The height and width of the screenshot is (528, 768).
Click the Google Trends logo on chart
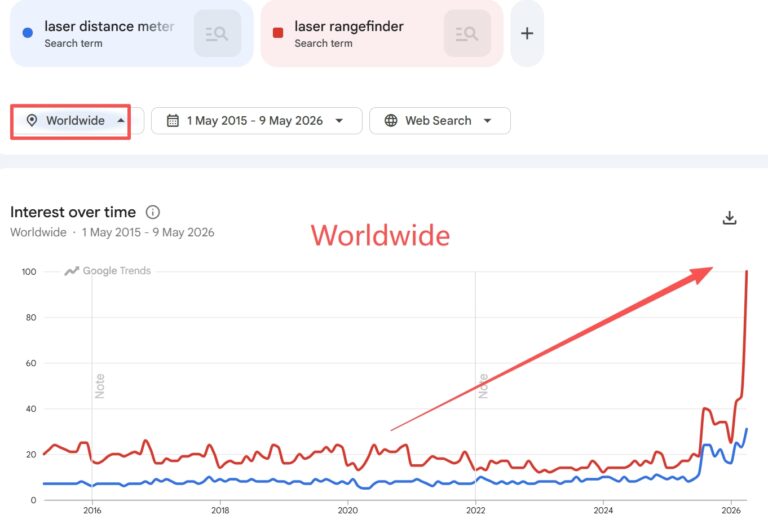tap(108, 271)
